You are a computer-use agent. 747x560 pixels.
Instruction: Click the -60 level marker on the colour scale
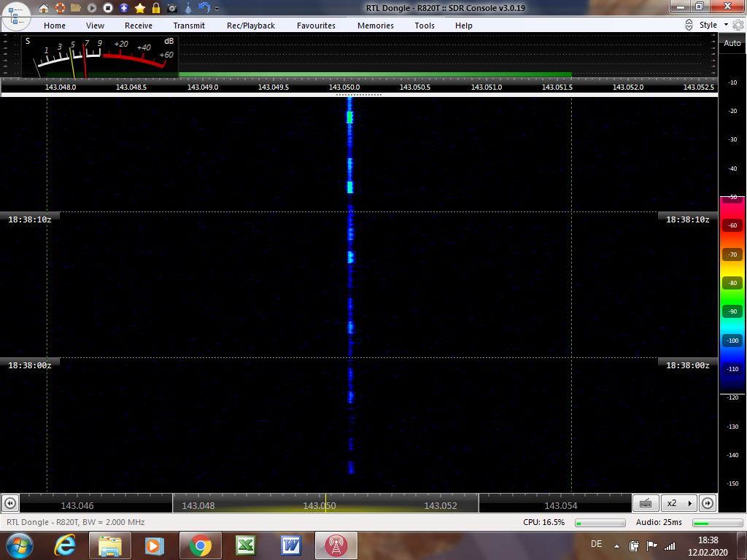[x=732, y=225]
